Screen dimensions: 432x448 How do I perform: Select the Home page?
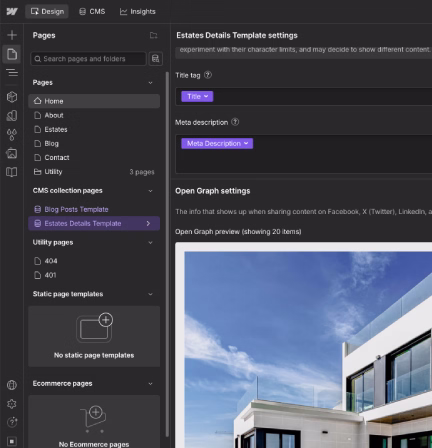click(94, 101)
